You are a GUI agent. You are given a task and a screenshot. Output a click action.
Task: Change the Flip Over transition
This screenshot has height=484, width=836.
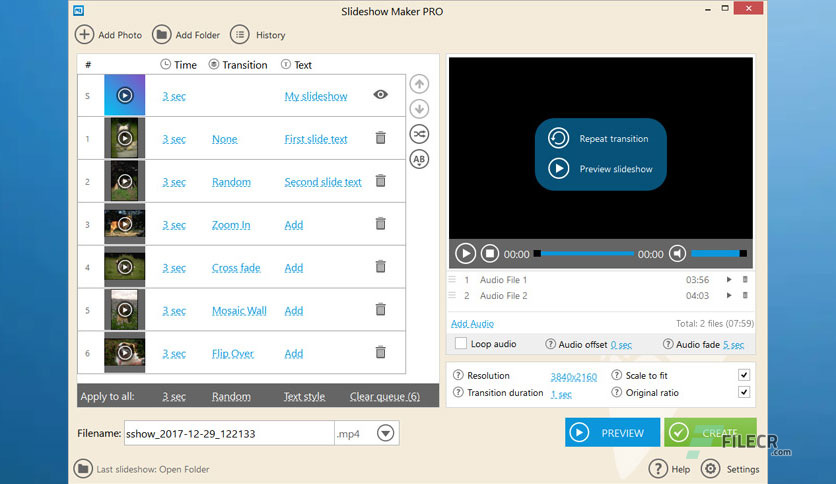[x=232, y=354]
